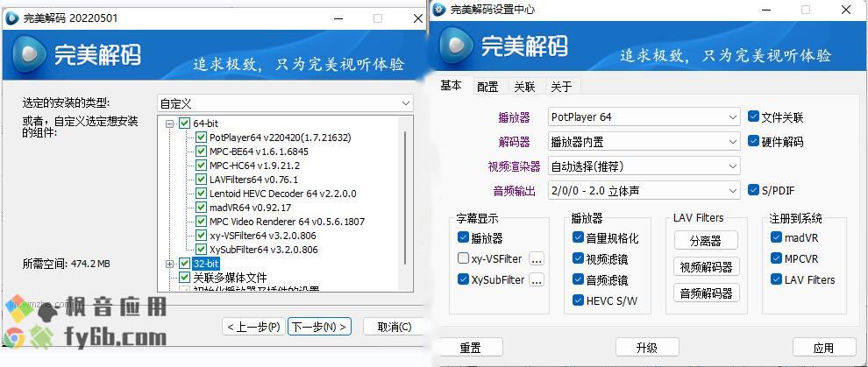868x367 pixels.
Task: Toggle S/PDIF checkbox
Action: click(753, 190)
